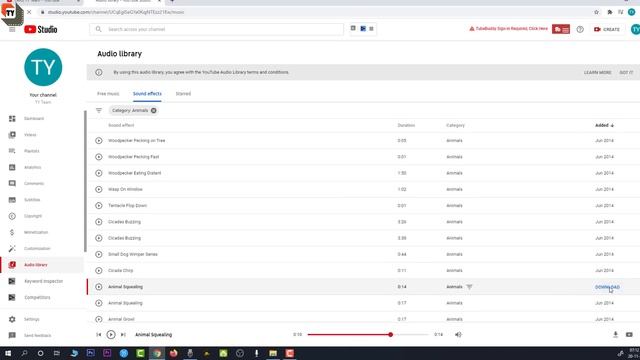Click the YouTube Studio logo
640x360 pixels.
click(x=40, y=29)
